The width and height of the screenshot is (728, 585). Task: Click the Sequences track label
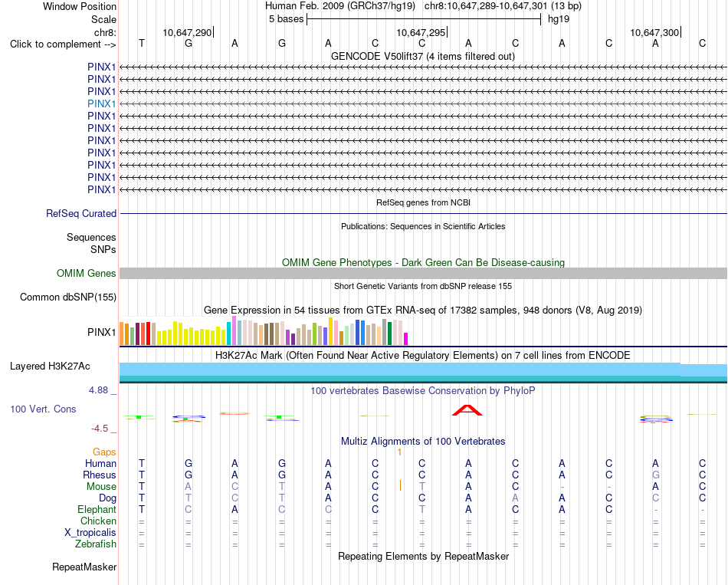pos(91,238)
